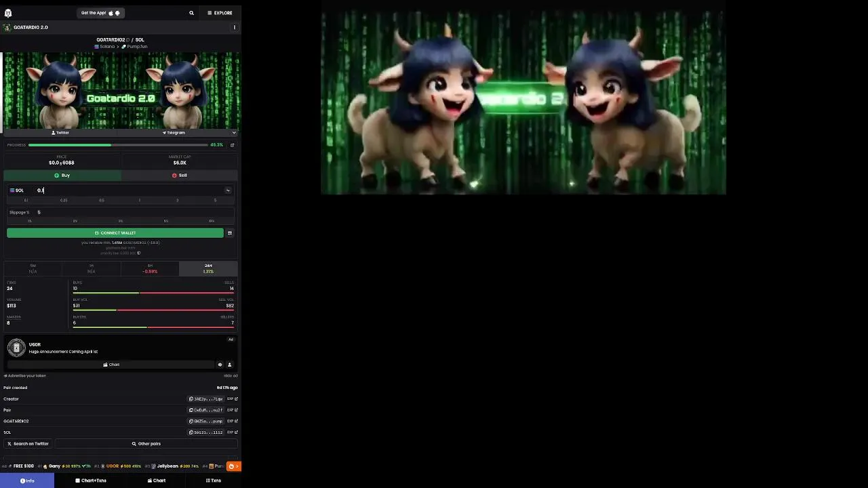
Task: Select the 0.25 SOL preset amount
Action: pos(64,201)
